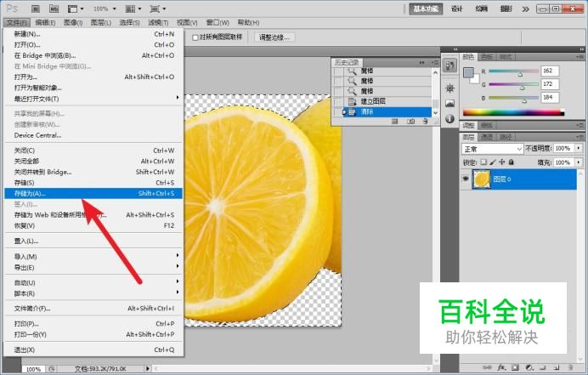Expand more workspaces with the >> button

click(x=526, y=9)
